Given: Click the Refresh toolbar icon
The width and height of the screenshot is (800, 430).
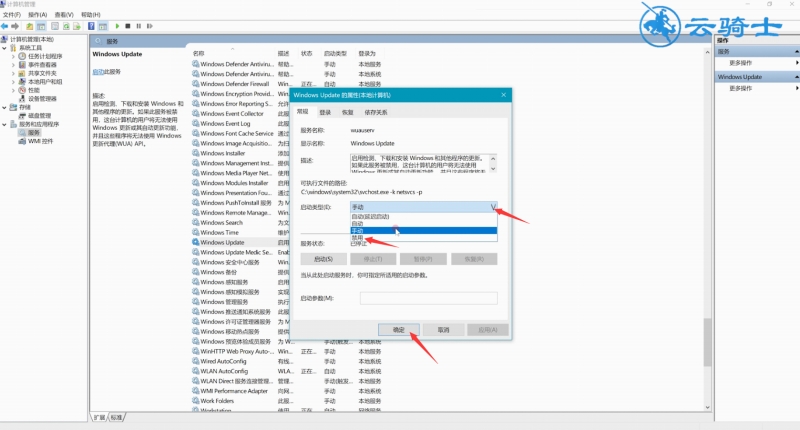Looking at the screenshot, I should (x=66, y=26).
